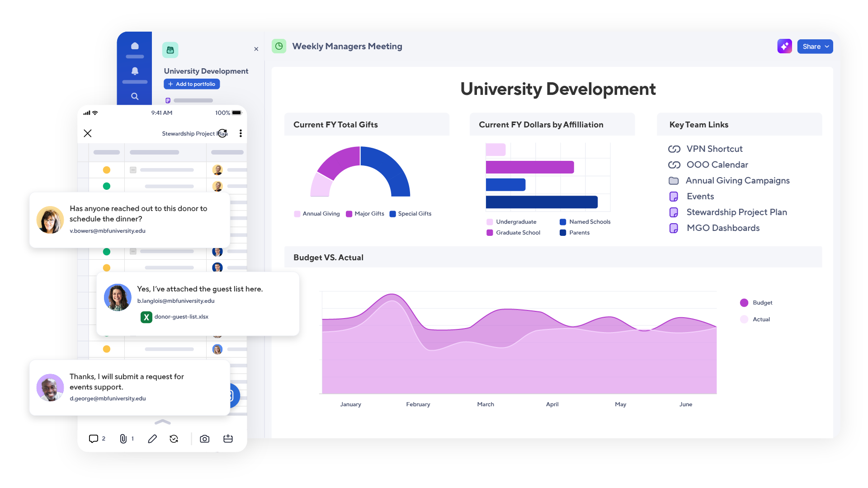Click the University Development workspace icon

(170, 50)
